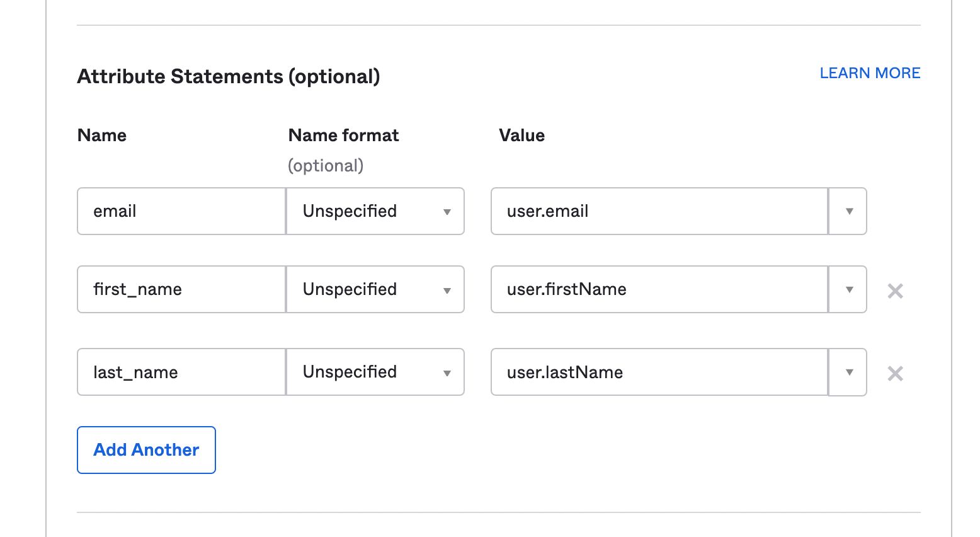The height and width of the screenshot is (537, 980).
Task: Open the LEARN MORE link
Action: pos(870,73)
